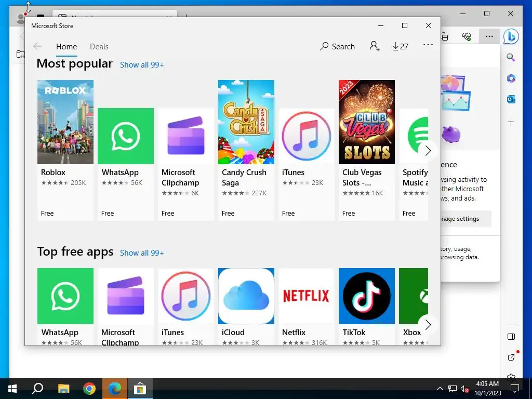Show all 99+ Top free apps

142,253
